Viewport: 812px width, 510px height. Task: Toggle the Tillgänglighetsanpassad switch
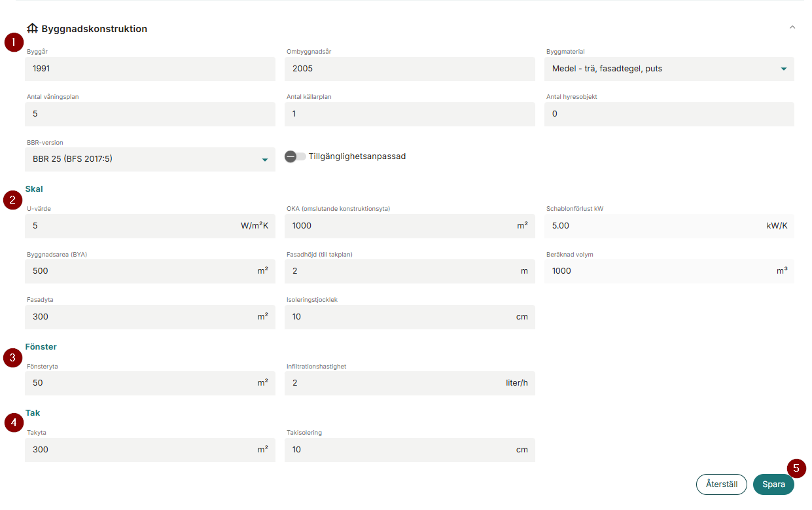coord(295,156)
